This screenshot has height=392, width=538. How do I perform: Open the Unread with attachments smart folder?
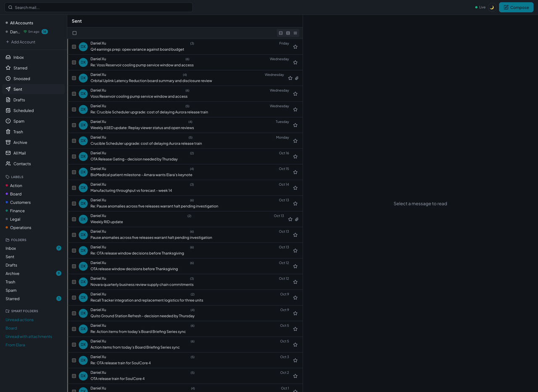[x=29, y=337]
